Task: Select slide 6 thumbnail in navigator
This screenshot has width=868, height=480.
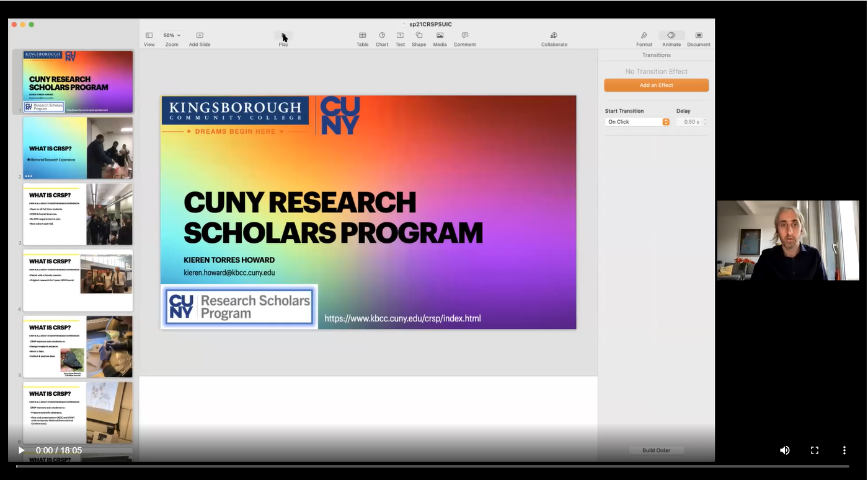Action: tap(78, 412)
